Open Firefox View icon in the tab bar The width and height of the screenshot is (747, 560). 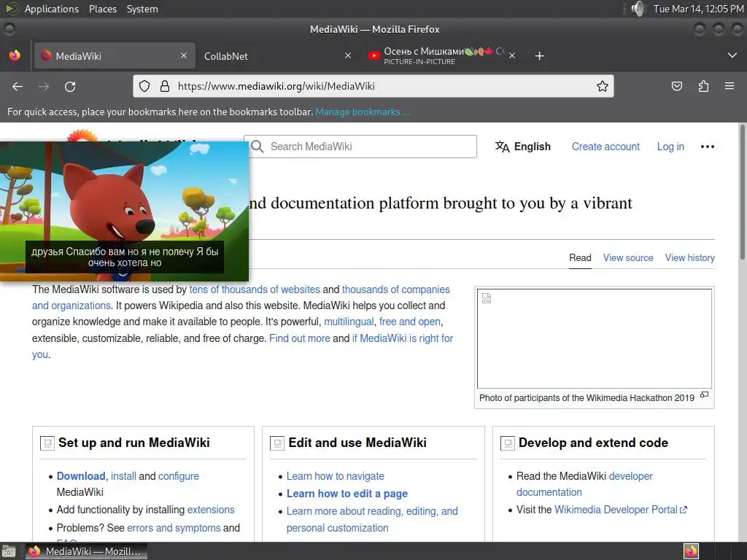[15, 55]
